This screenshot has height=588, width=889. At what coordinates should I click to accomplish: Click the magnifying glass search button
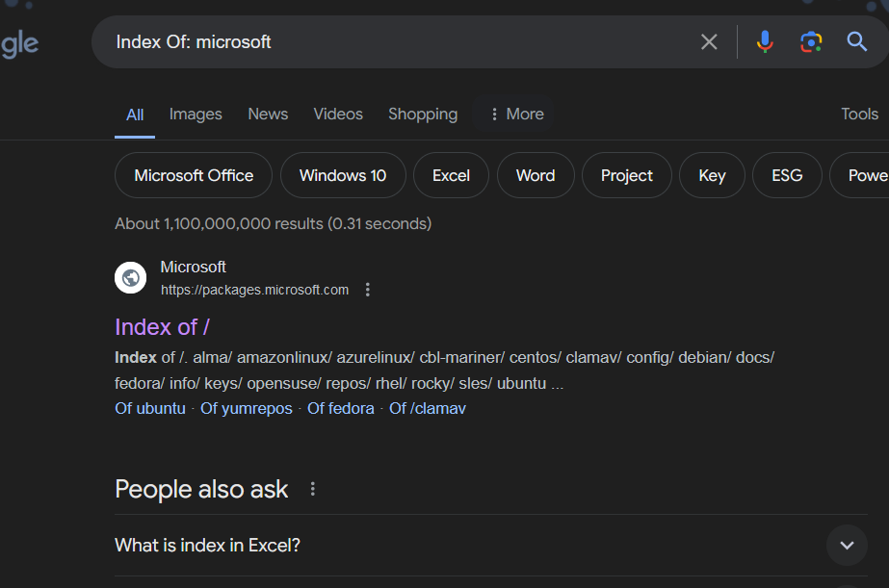pyautogui.click(x=856, y=41)
